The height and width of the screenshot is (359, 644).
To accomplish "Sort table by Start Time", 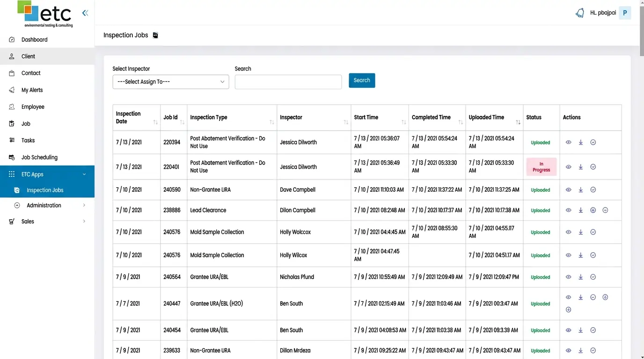I will (403, 122).
